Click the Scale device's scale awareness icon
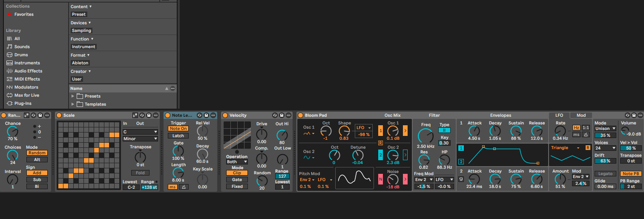The width and height of the screenshot is (644, 219). click(x=135, y=115)
